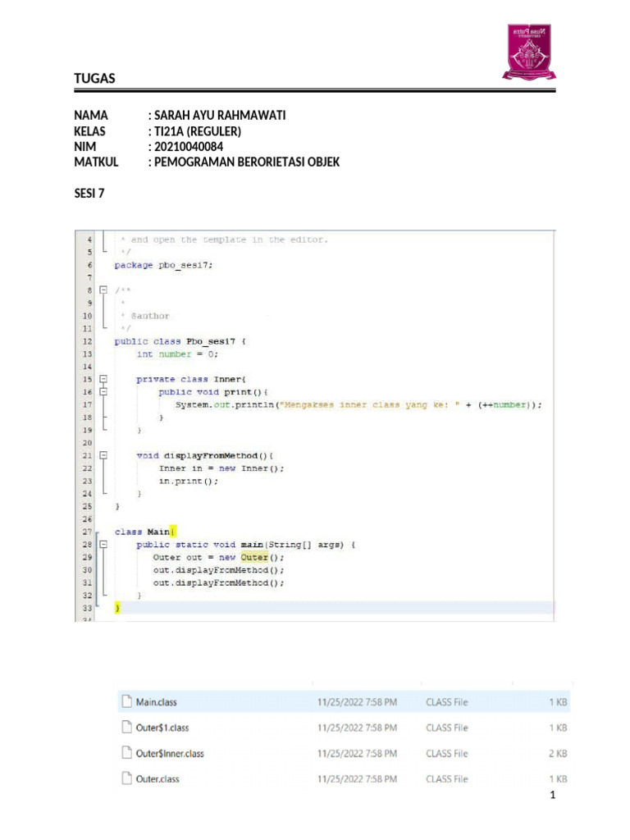Click the Outer.class file icon

click(126, 778)
